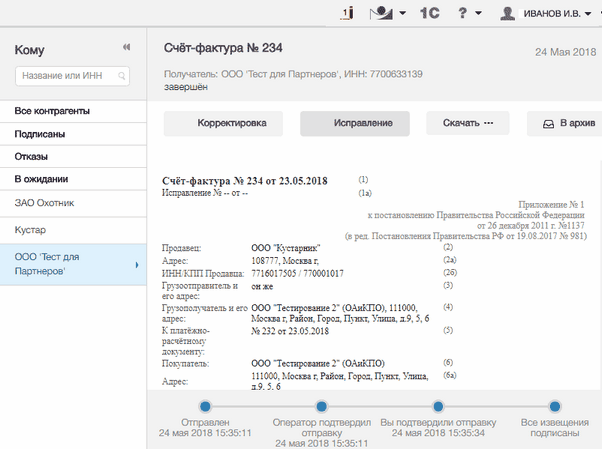Select the Все контрагенты filter
602x449 pixels.
coord(53,110)
